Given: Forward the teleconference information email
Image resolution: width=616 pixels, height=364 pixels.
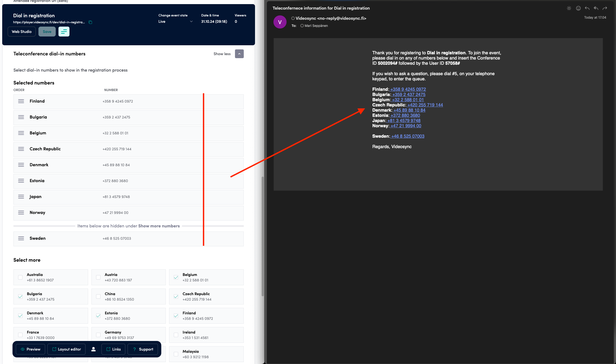Looking at the screenshot, I should (x=605, y=8).
